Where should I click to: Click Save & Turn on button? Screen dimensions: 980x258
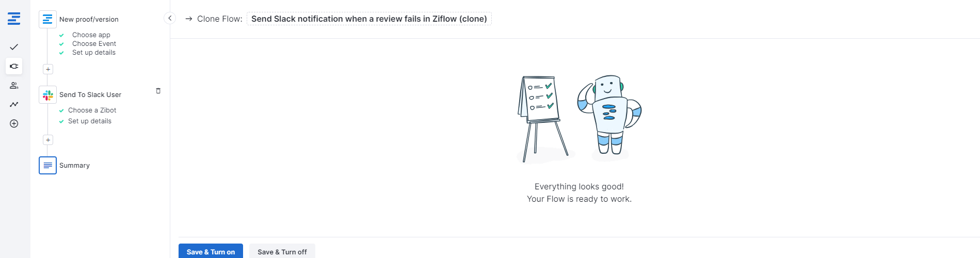(x=211, y=251)
